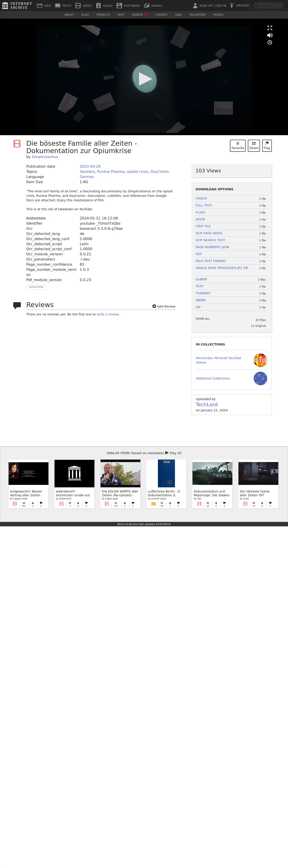The image size is (288, 868).
Task: Open 'Dokumentation und Reportage: Die Slawen' thumbnail
Action: pyautogui.click(x=212, y=473)
